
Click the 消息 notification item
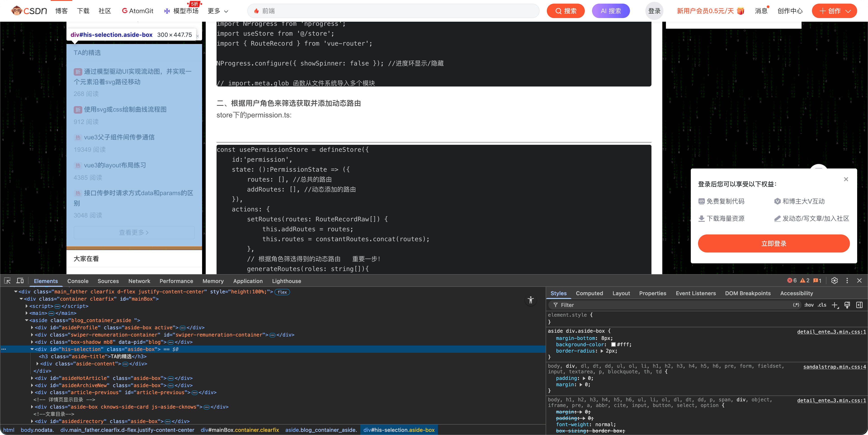tap(761, 11)
